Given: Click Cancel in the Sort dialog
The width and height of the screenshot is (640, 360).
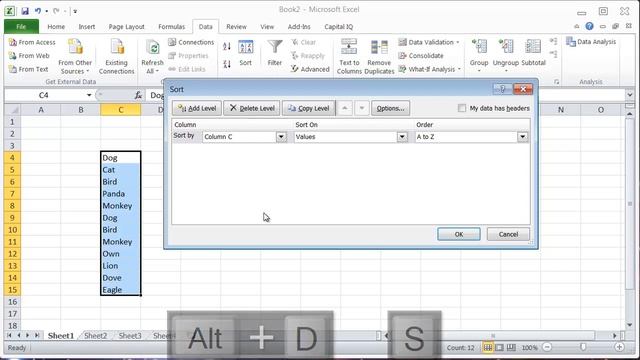Looking at the screenshot, I should (x=508, y=234).
